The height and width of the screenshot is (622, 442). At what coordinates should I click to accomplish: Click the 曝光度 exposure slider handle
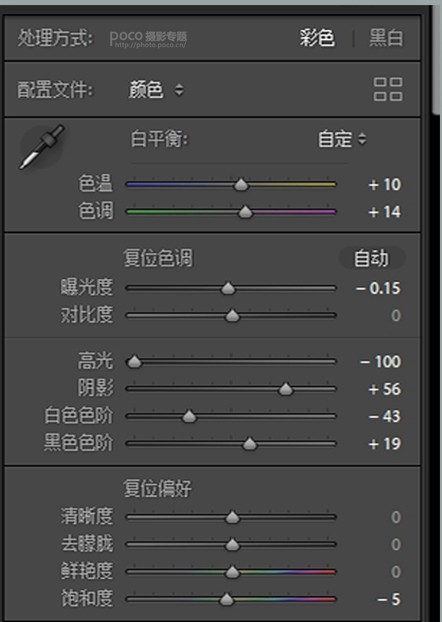pyautogui.click(x=228, y=288)
